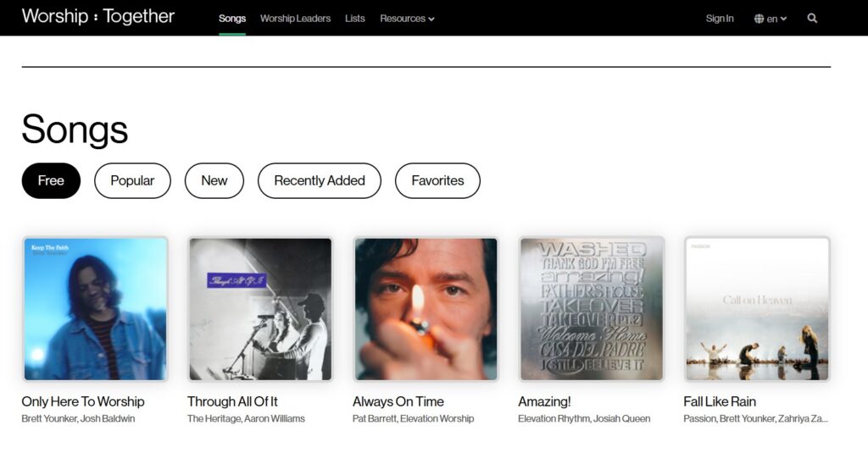Open Through All Of It album cover
The height and width of the screenshot is (453, 868).
pos(260,309)
